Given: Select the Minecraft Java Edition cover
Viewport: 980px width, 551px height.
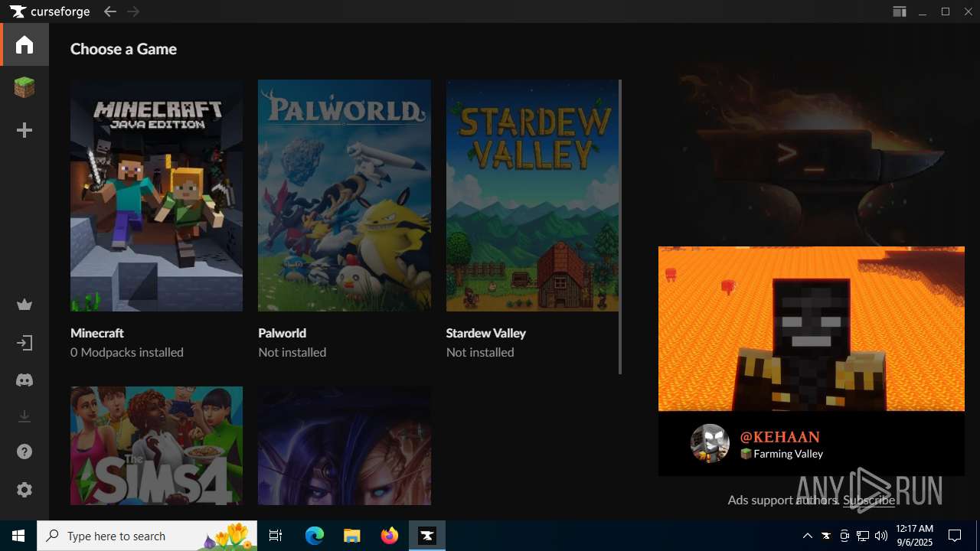Looking at the screenshot, I should coord(156,195).
